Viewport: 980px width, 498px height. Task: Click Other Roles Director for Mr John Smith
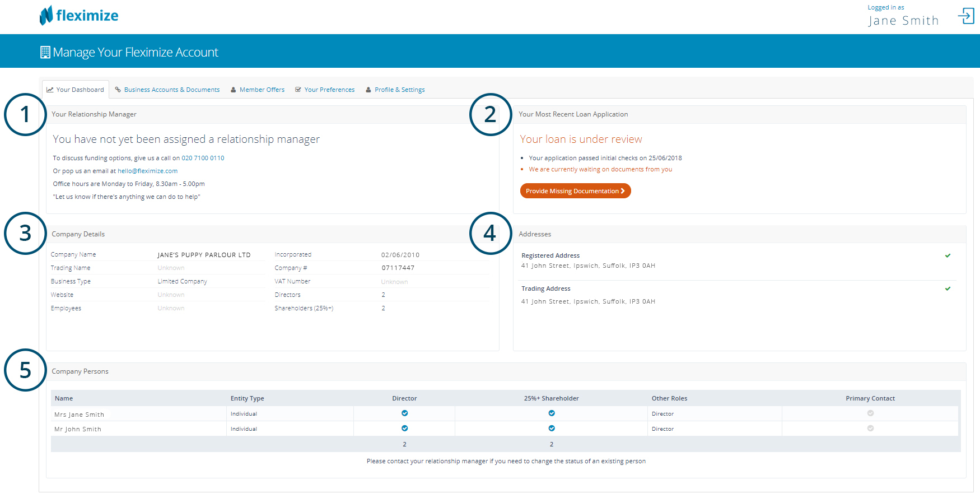click(662, 429)
